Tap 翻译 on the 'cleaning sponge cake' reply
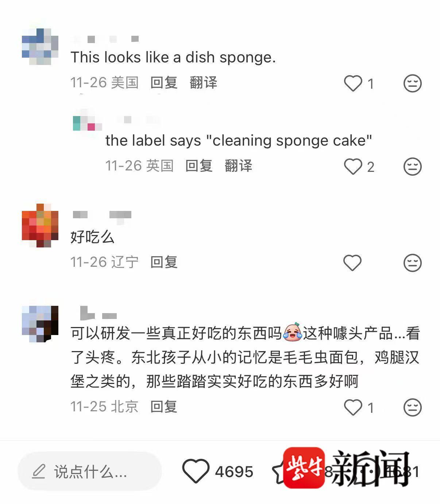440x504 pixels. 238,166
